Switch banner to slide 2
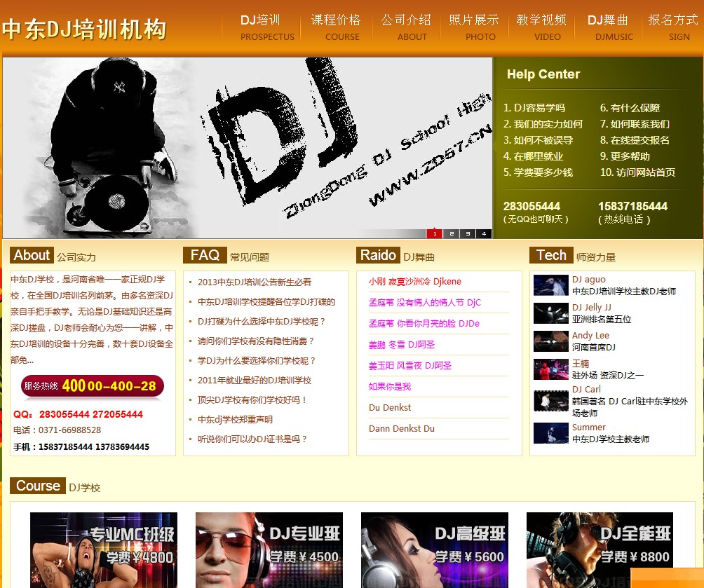 [x=451, y=233]
